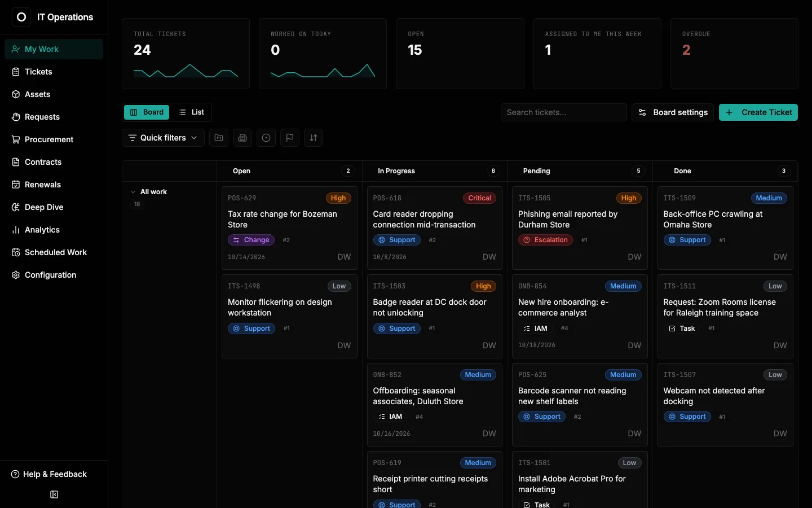Viewport: 812px width, 508px height.
Task: Open ticket POS-618 Card reader dropping connection
Action: 435,228
